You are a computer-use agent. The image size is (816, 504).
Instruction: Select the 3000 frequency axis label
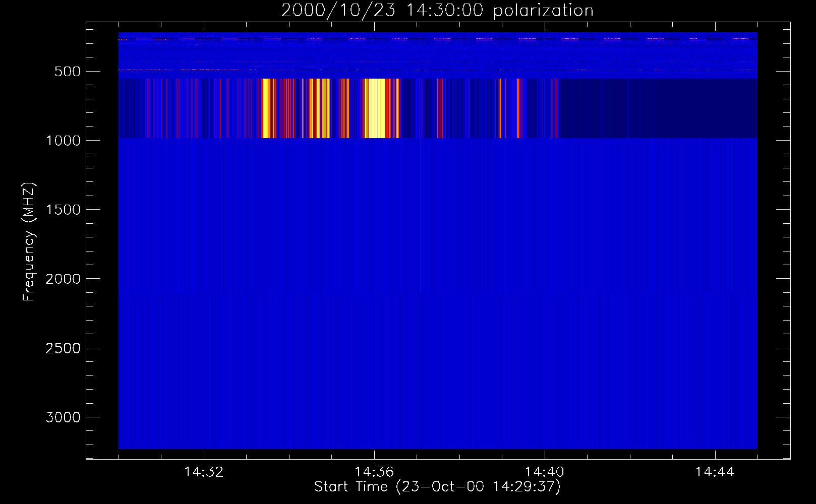pyautogui.click(x=63, y=417)
